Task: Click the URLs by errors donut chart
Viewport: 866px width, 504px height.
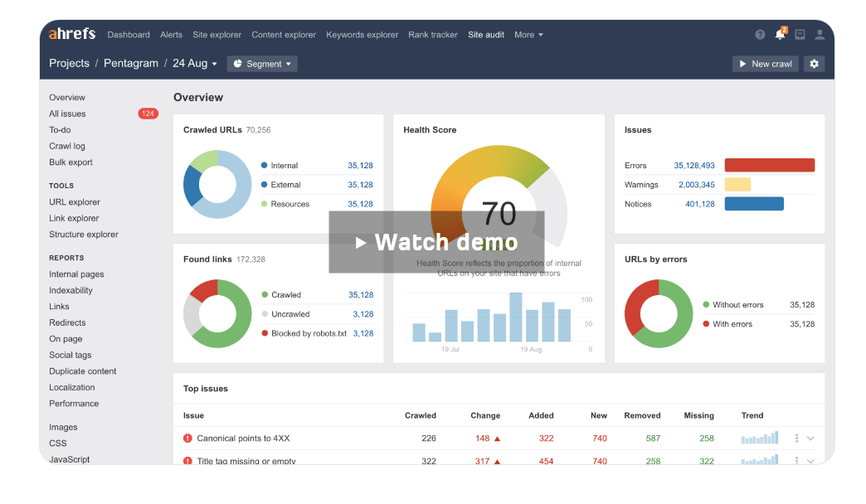Action: (659, 313)
